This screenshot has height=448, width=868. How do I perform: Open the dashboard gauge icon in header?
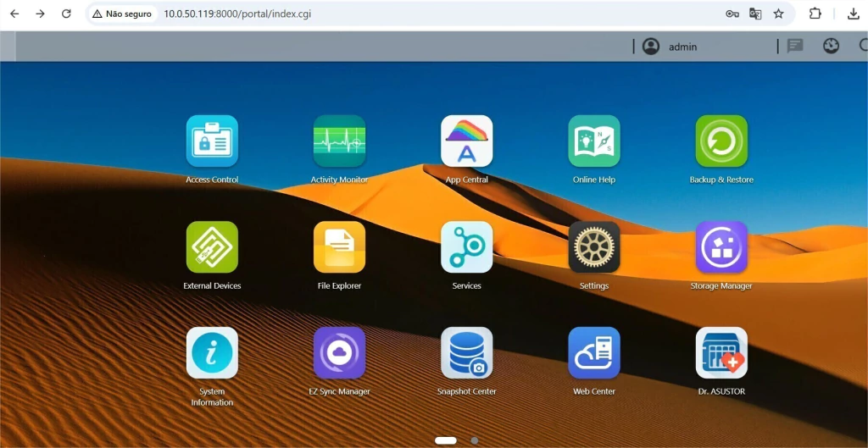pyautogui.click(x=831, y=46)
